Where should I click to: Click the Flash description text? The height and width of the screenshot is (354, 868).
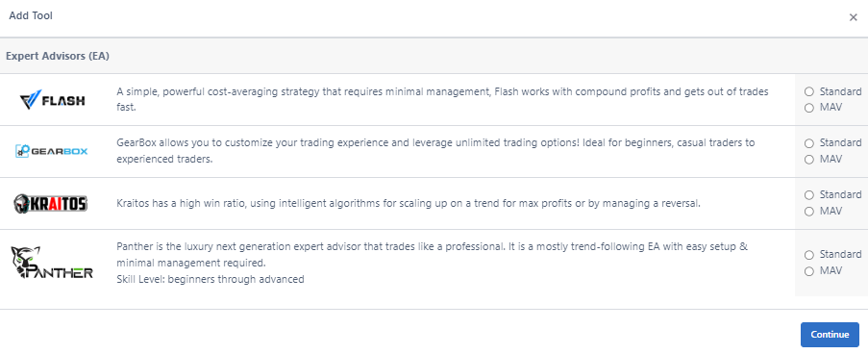click(x=442, y=99)
